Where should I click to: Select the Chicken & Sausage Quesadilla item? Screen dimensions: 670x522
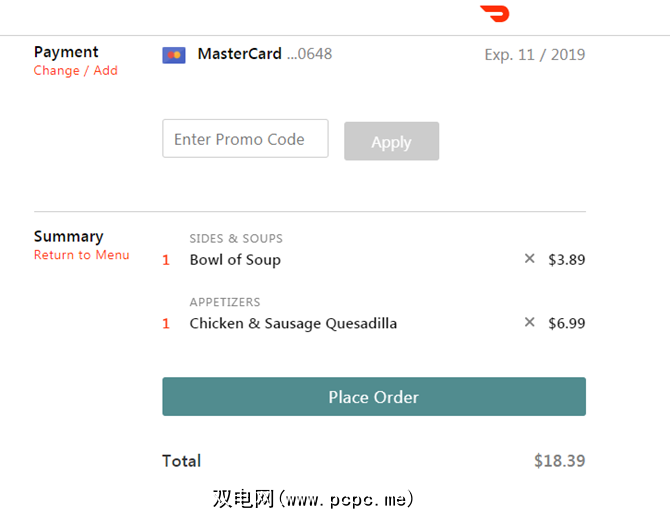293,324
